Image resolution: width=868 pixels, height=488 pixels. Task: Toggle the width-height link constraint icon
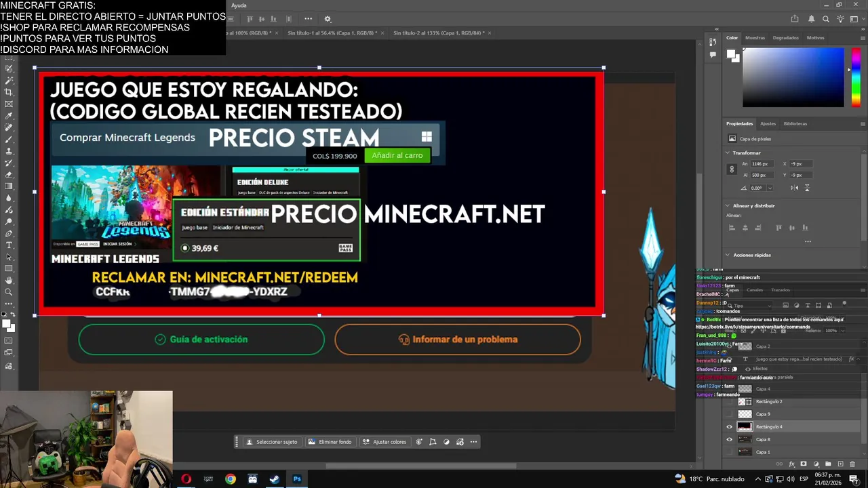731,169
